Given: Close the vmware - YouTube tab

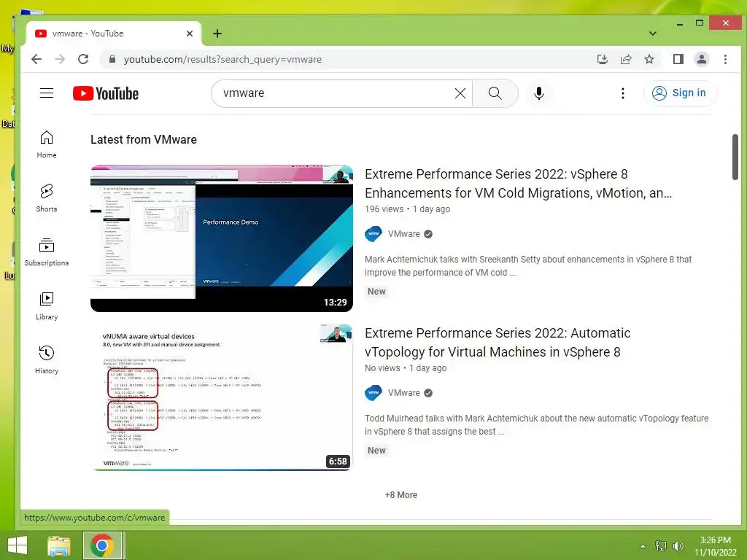Looking at the screenshot, I should [190, 34].
